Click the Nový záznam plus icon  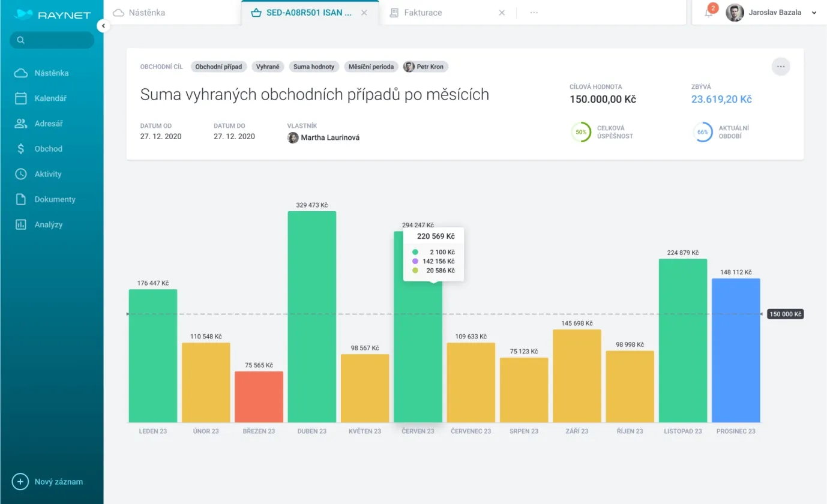pyautogui.click(x=20, y=482)
